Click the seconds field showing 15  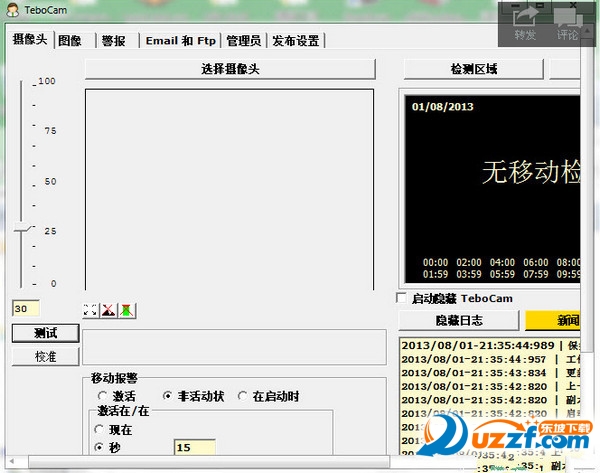pos(195,447)
